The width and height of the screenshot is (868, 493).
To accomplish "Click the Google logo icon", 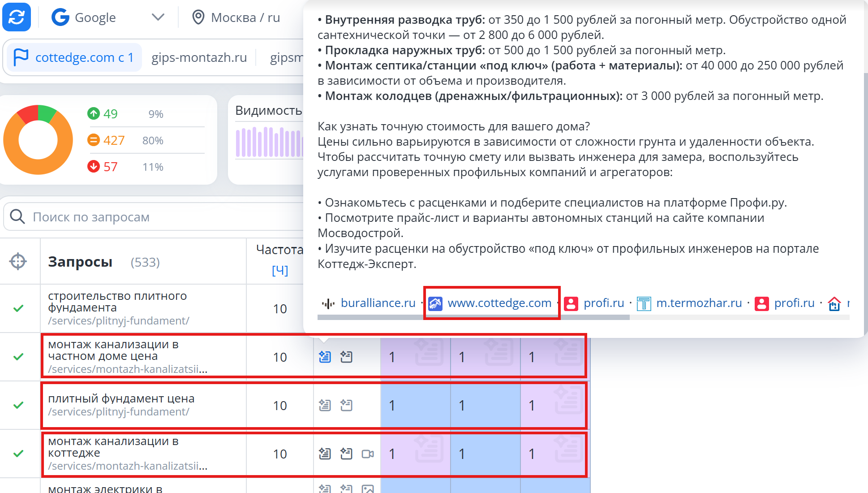I will tap(60, 17).
